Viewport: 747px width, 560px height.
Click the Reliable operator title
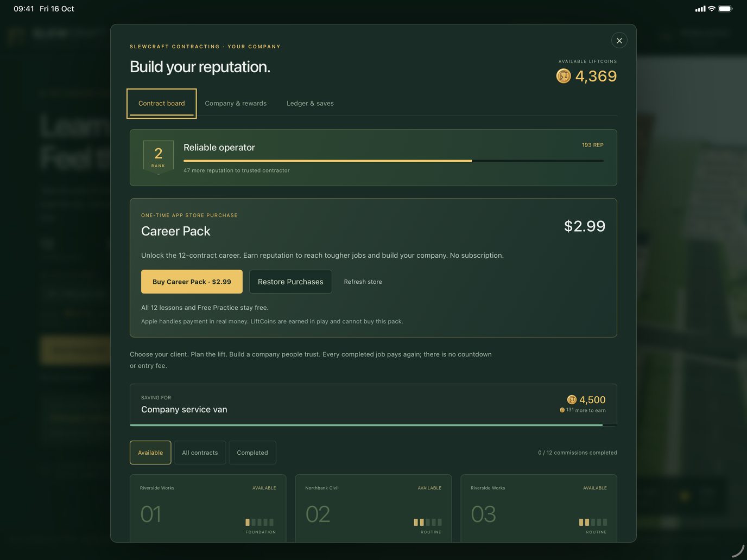(219, 147)
